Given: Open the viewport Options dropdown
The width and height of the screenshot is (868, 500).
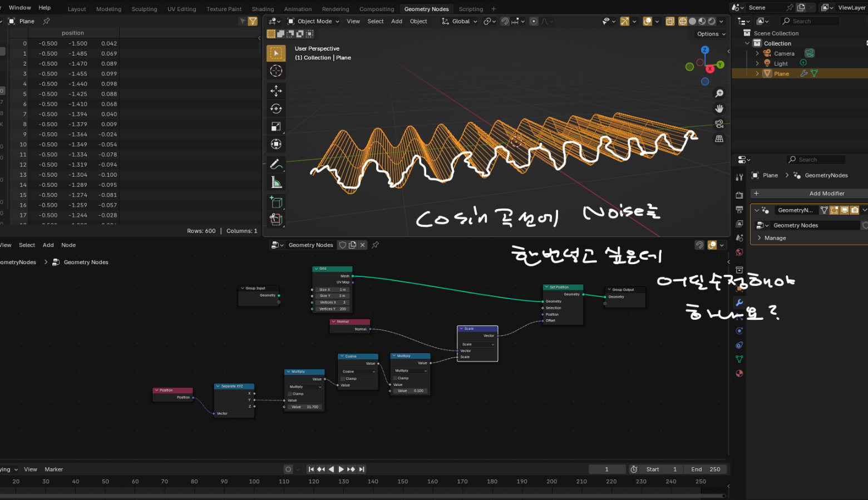Looking at the screenshot, I should point(711,34).
